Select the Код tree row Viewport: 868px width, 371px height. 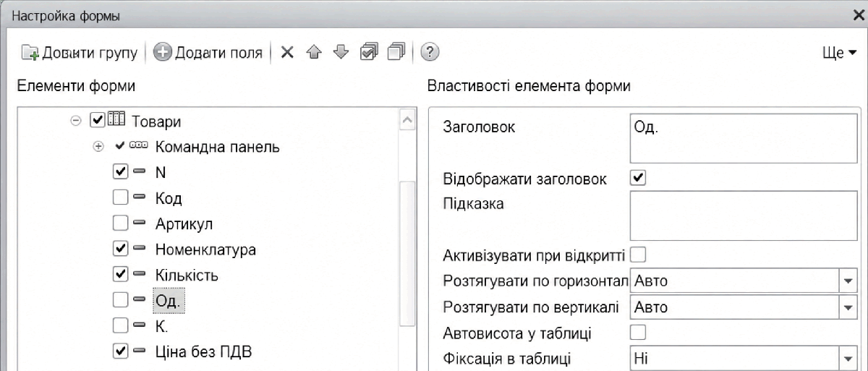pos(168,198)
